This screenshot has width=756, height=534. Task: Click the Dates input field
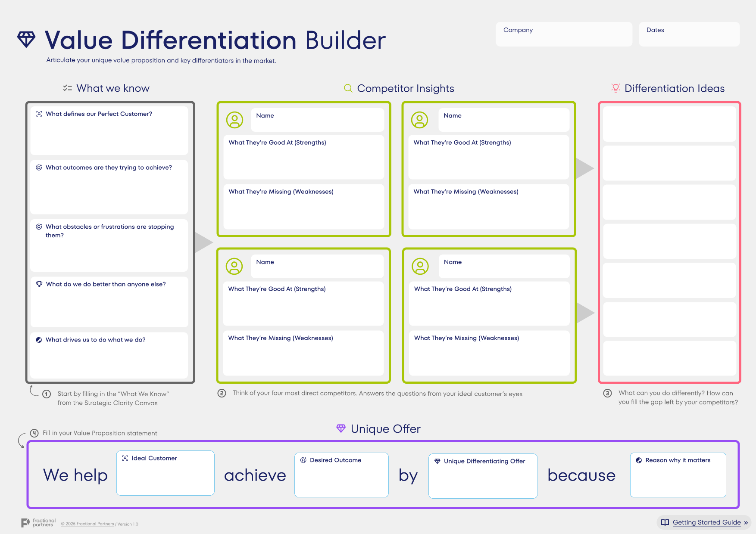(689, 34)
